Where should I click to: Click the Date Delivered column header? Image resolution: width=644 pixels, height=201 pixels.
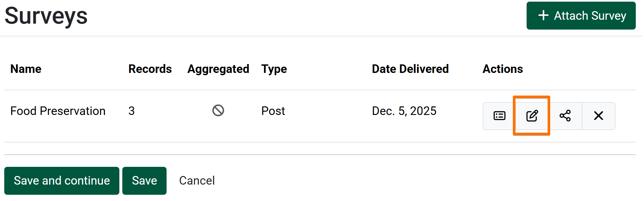[x=410, y=69]
